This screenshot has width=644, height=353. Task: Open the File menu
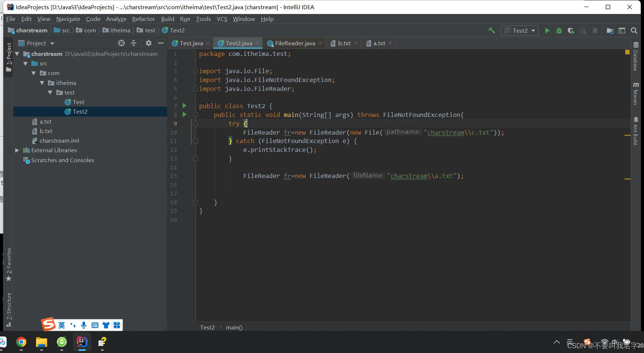coord(11,19)
